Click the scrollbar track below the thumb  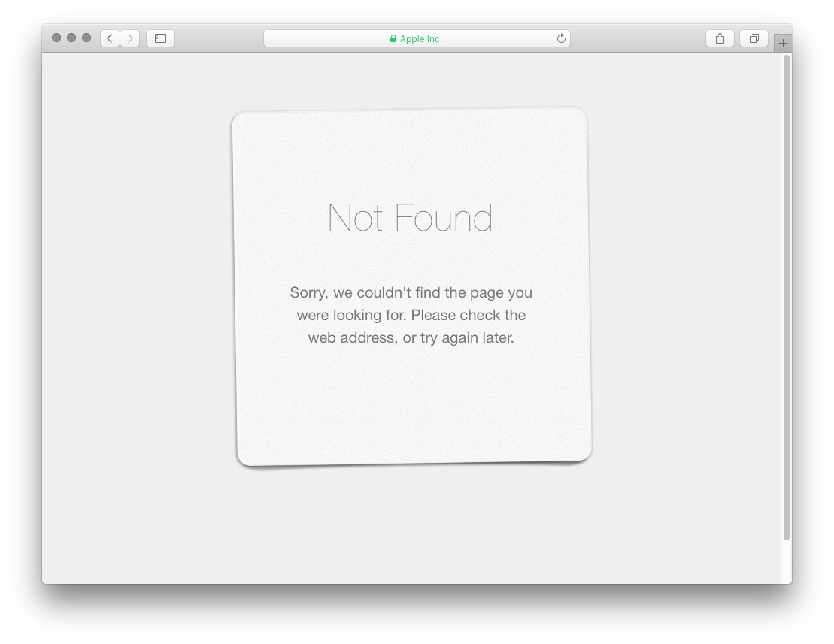pos(787,562)
